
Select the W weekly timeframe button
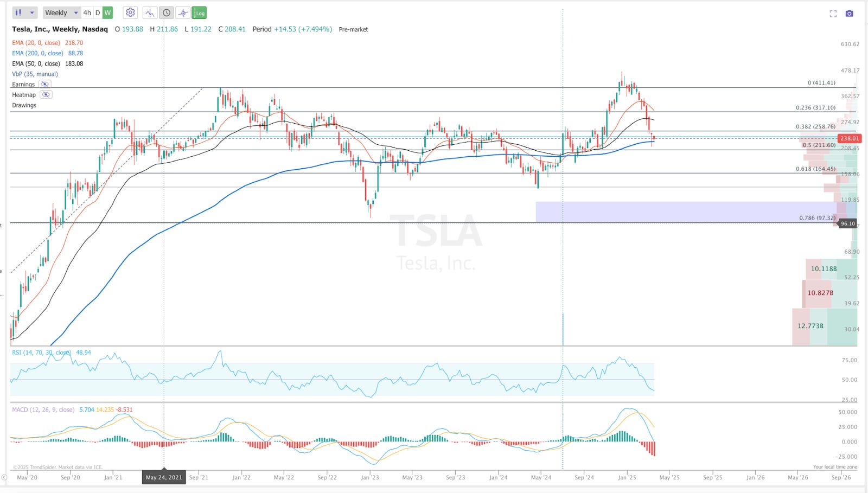(x=107, y=12)
